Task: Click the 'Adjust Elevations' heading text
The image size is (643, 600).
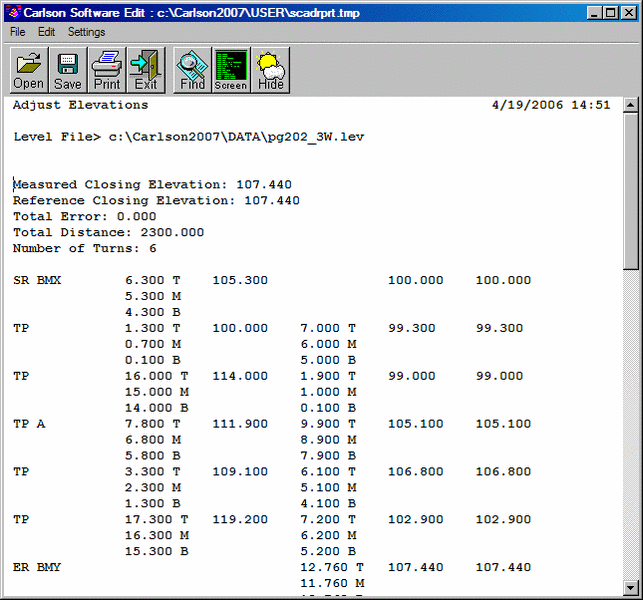Action: (x=80, y=105)
